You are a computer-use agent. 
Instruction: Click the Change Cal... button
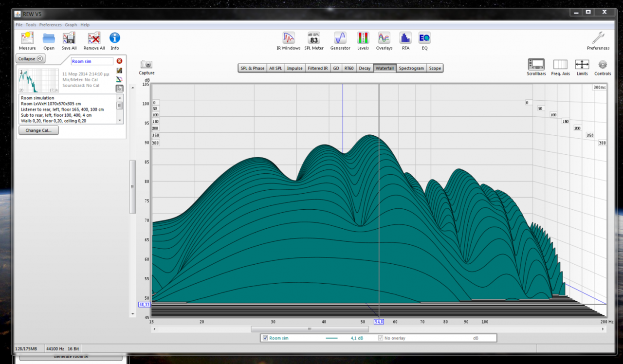(x=38, y=130)
